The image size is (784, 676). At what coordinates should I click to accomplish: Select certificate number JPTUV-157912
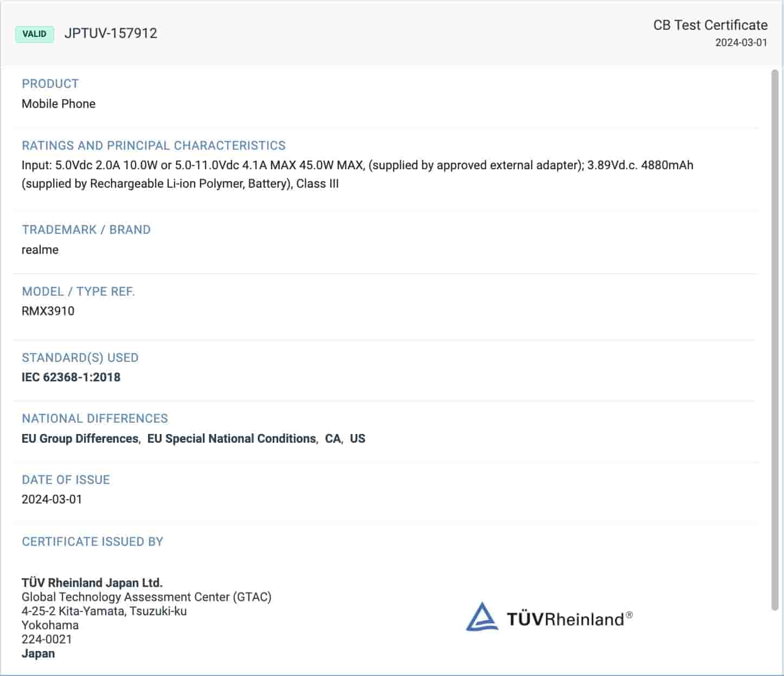[x=111, y=33]
